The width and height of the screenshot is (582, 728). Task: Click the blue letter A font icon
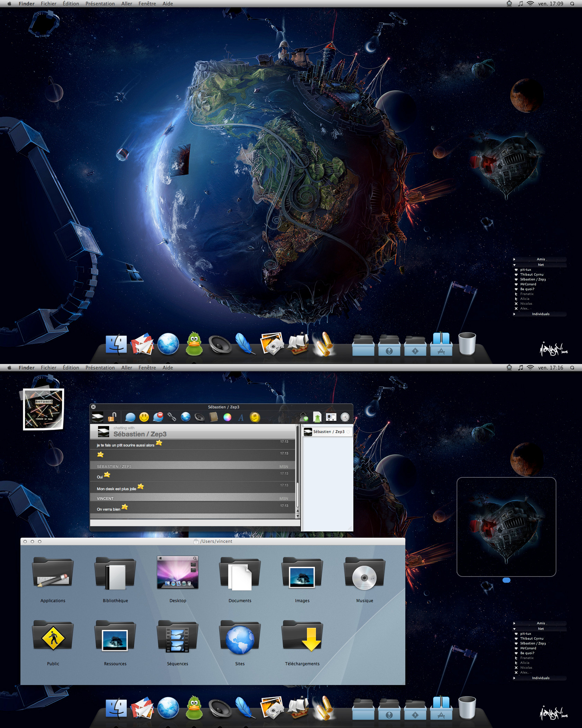pos(241,417)
